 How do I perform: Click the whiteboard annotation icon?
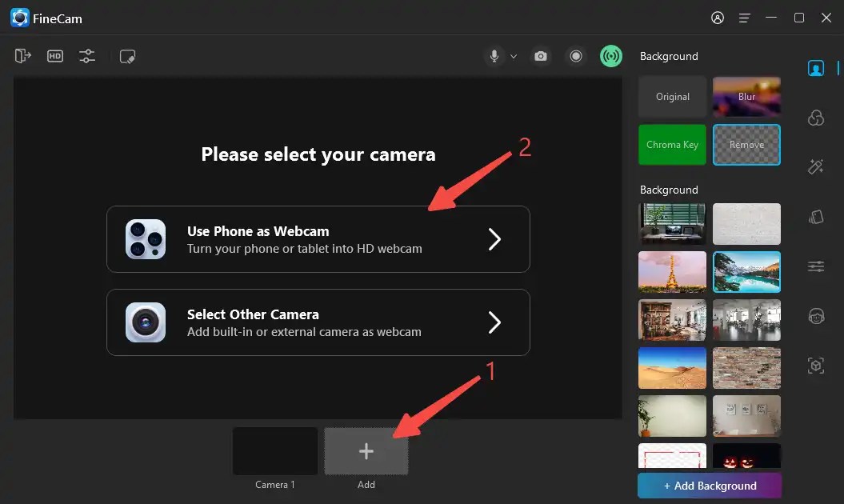pos(127,57)
